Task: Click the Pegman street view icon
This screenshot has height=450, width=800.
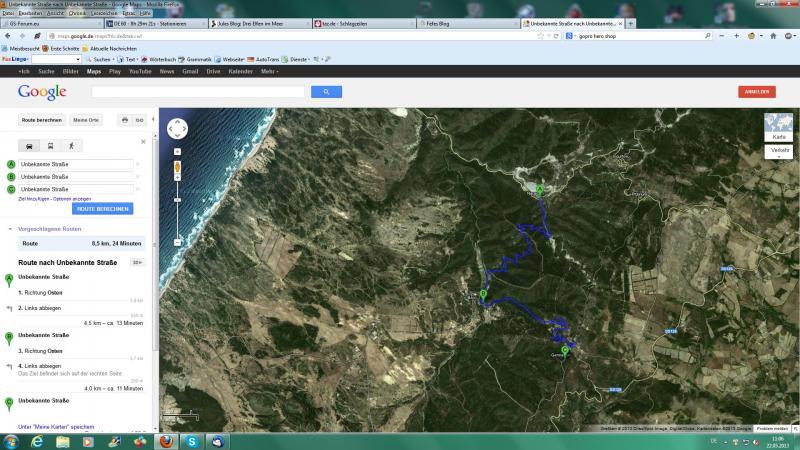Action: tap(178, 169)
